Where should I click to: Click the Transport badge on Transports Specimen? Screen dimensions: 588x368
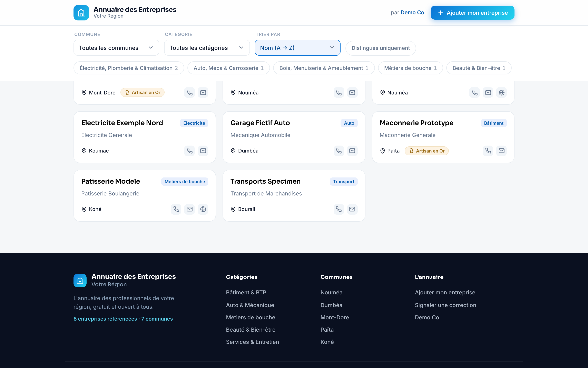344,182
